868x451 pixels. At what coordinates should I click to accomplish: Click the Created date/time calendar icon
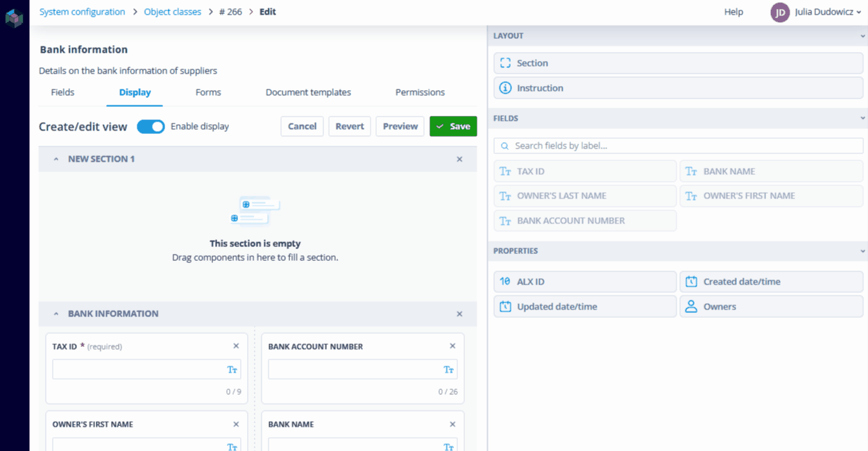691,282
